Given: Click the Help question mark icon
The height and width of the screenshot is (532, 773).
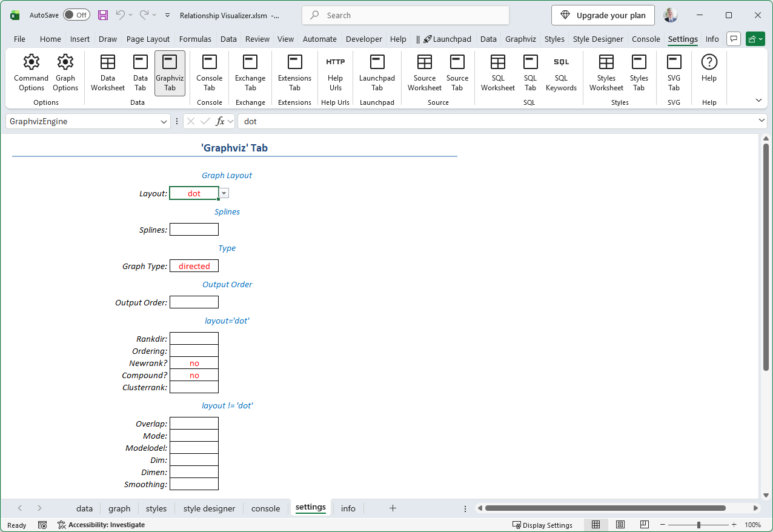Looking at the screenshot, I should [709, 62].
